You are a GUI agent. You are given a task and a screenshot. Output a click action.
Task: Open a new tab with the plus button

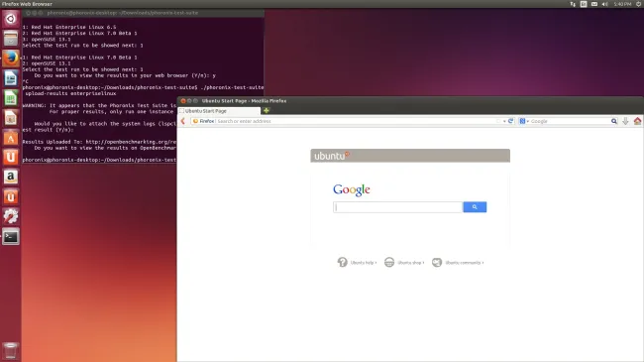267,110
